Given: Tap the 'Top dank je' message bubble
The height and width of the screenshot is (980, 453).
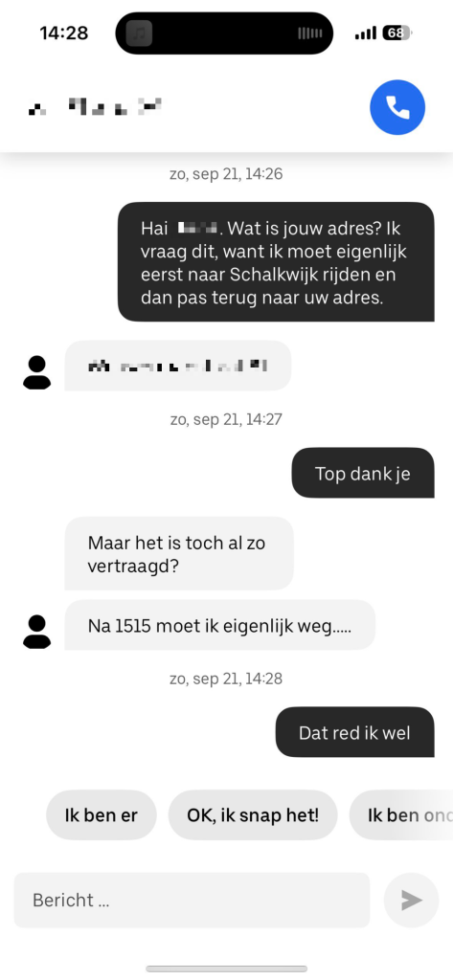Looking at the screenshot, I should (x=363, y=473).
